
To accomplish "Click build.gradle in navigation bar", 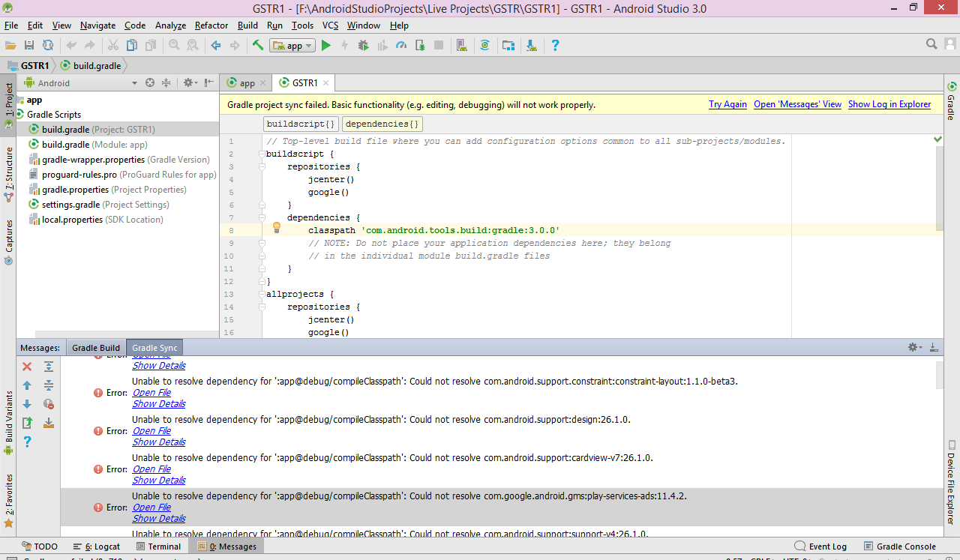I will (90, 65).
